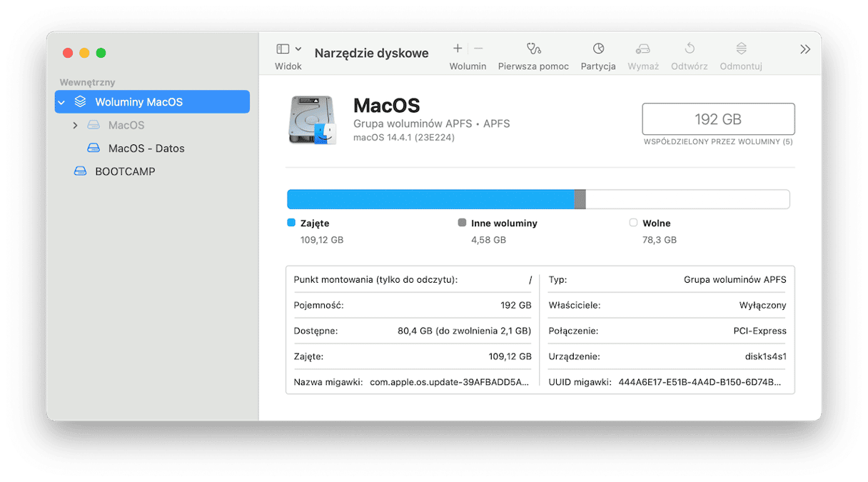
Task: Click the blue Zajęte usage bar segment
Action: pyautogui.click(x=431, y=199)
